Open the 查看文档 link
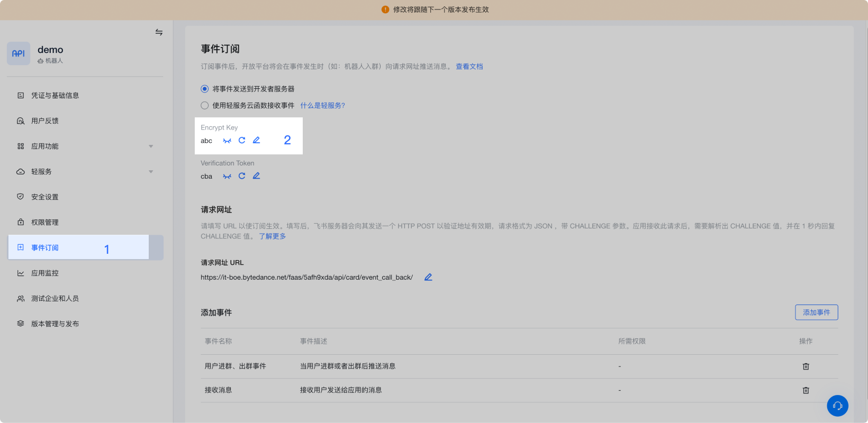This screenshot has height=423, width=868. point(469,67)
